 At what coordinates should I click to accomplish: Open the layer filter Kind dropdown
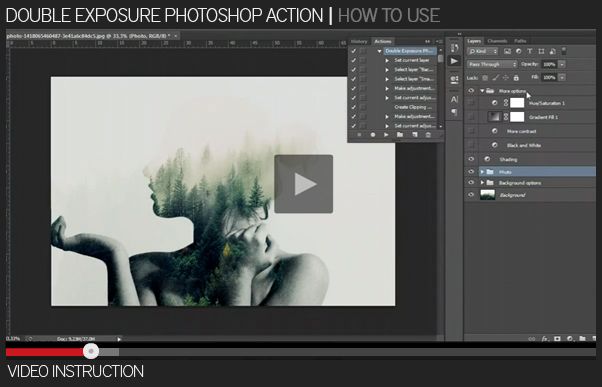pos(483,51)
